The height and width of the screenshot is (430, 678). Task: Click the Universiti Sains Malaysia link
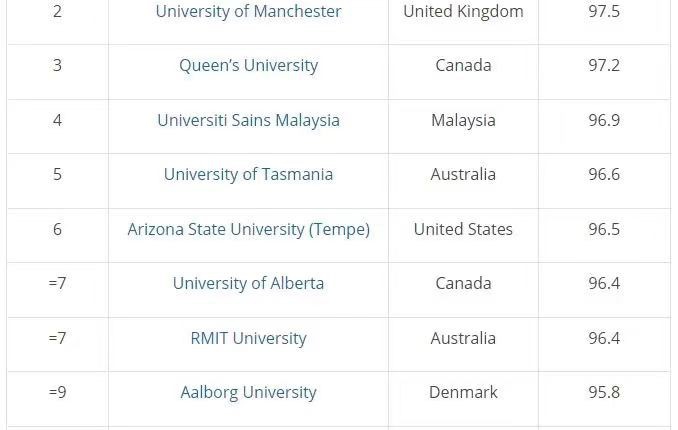click(x=248, y=120)
